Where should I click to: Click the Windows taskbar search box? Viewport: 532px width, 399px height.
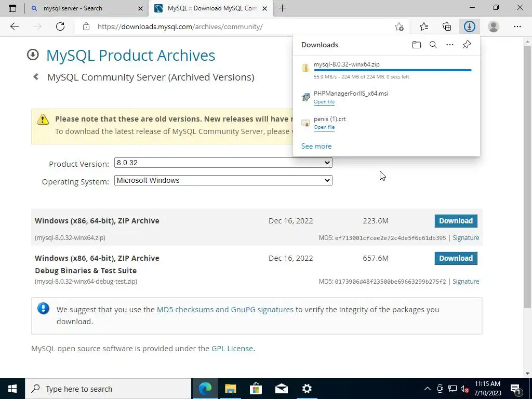108,389
